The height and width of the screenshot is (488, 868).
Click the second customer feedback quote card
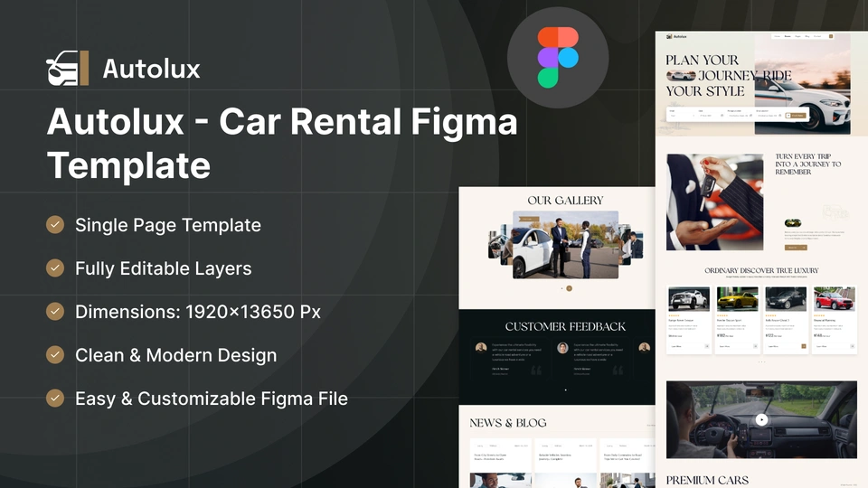coord(591,359)
